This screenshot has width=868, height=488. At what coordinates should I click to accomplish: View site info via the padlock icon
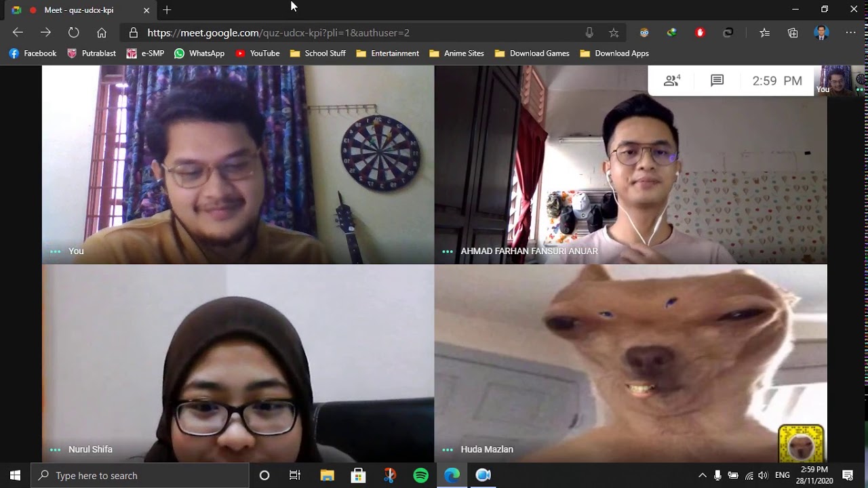tap(134, 33)
